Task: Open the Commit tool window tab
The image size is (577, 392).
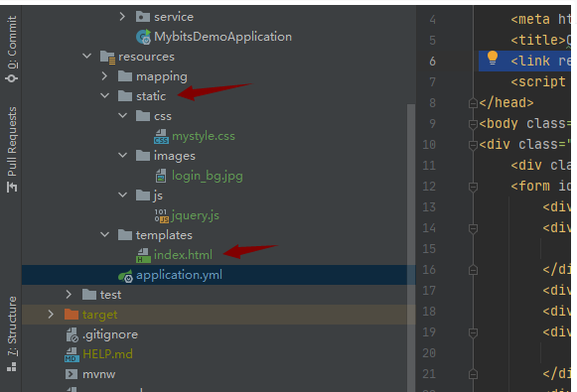Action: click(12, 50)
